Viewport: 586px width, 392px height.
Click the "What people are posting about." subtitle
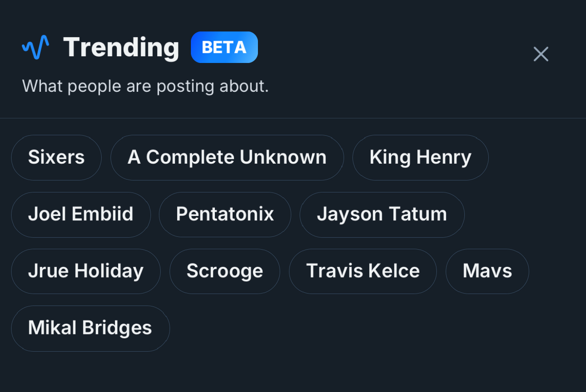pyautogui.click(x=145, y=86)
